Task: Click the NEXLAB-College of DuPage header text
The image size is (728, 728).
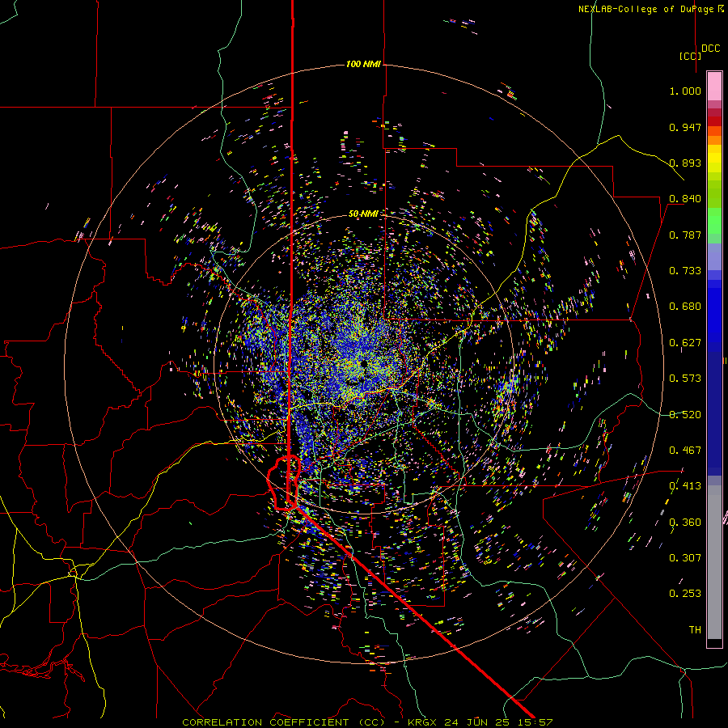Action: pyautogui.click(x=650, y=9)
